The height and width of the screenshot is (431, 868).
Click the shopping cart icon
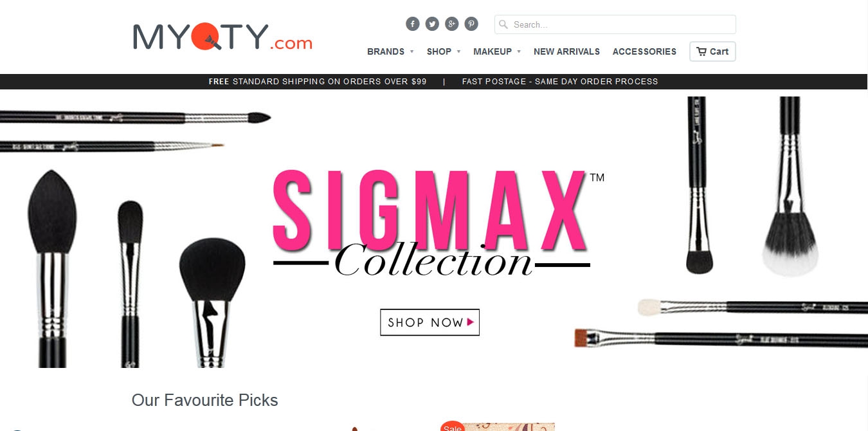[701, 51]
